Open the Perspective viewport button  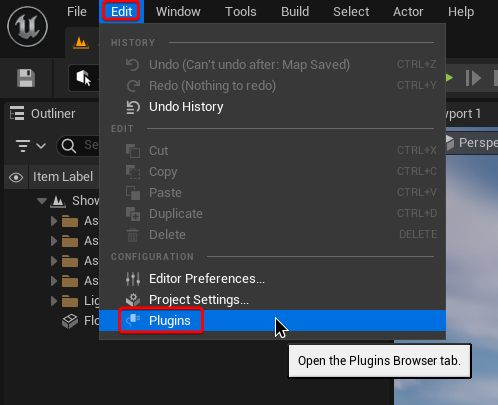(472, 143)
